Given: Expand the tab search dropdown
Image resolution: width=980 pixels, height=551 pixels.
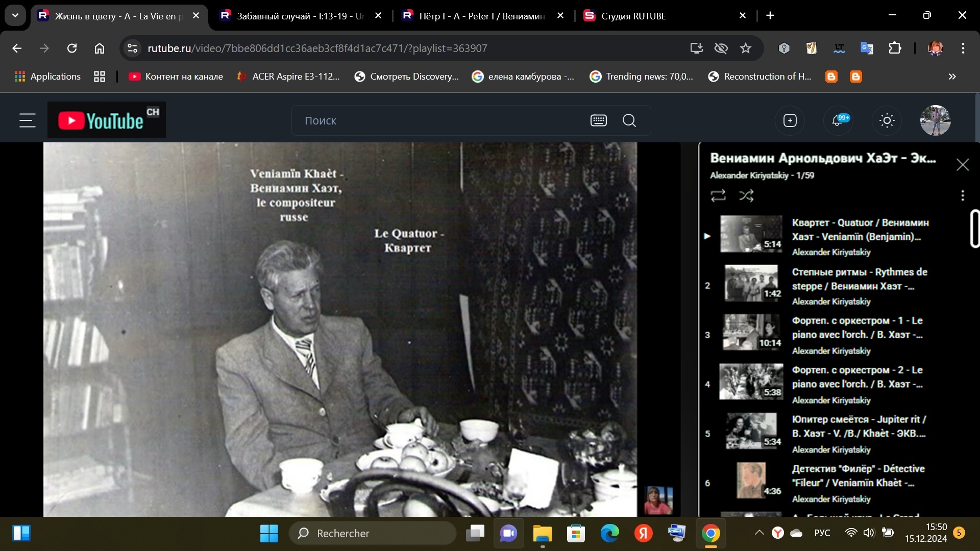Looking at the screenshot, I should [15, 15].
